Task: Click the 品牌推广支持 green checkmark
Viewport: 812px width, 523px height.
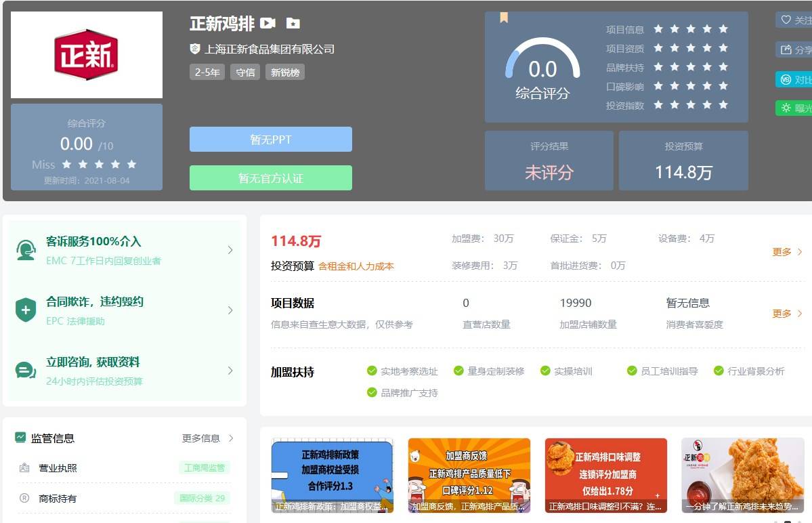Action: coord(372,392)
